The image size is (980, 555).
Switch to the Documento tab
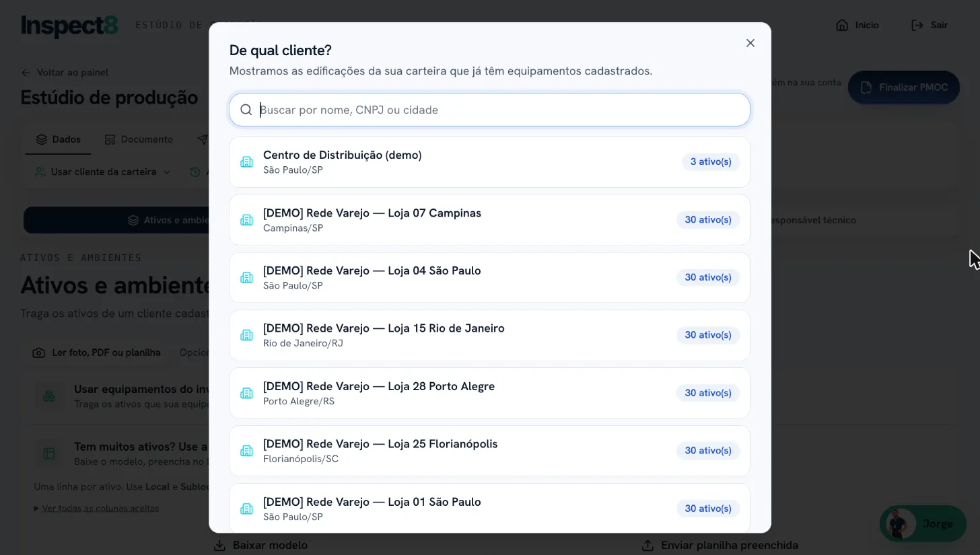click(x=139, y=139)
